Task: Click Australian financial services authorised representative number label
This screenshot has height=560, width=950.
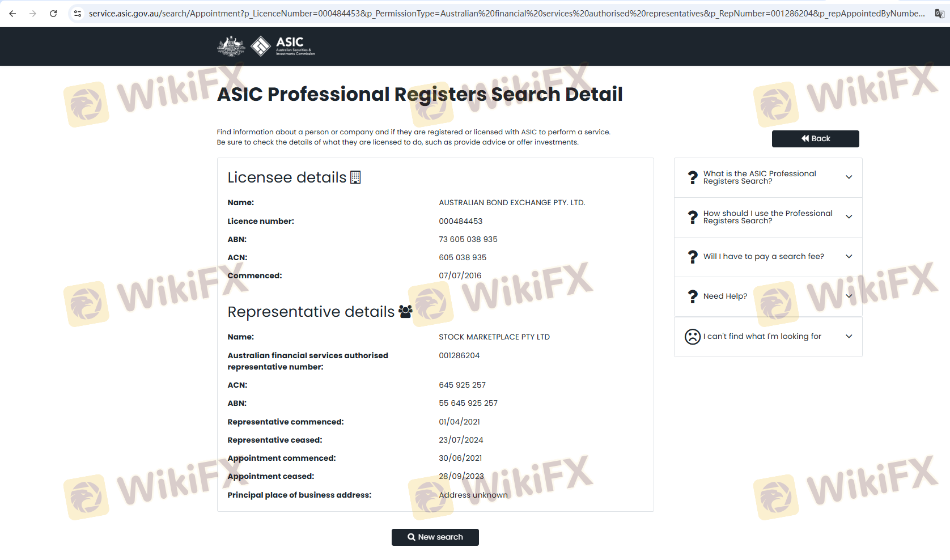Action: pyautogui.click(x=308, y=361)
